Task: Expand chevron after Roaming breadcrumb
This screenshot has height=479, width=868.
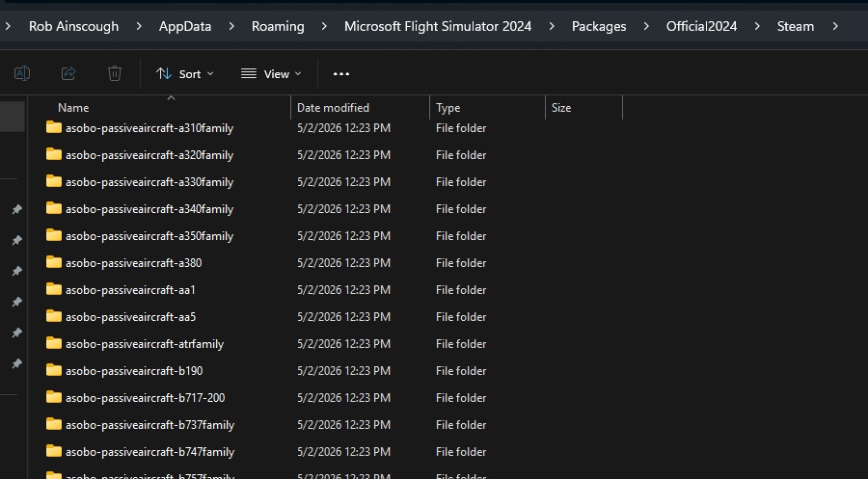Action: 324,26
